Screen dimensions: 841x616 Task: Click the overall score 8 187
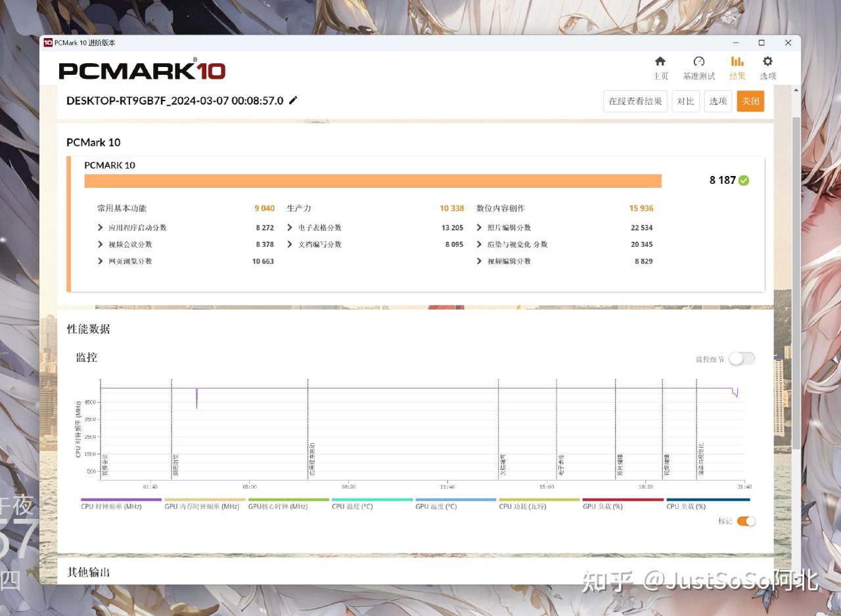pos(722,181)
